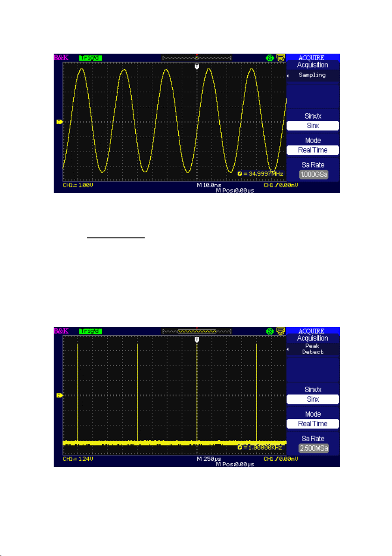Click the 1.00000KHz frequency counter readout
This screenshot has width=392, height=556.
pyautogui.click(x=261, y=447)
